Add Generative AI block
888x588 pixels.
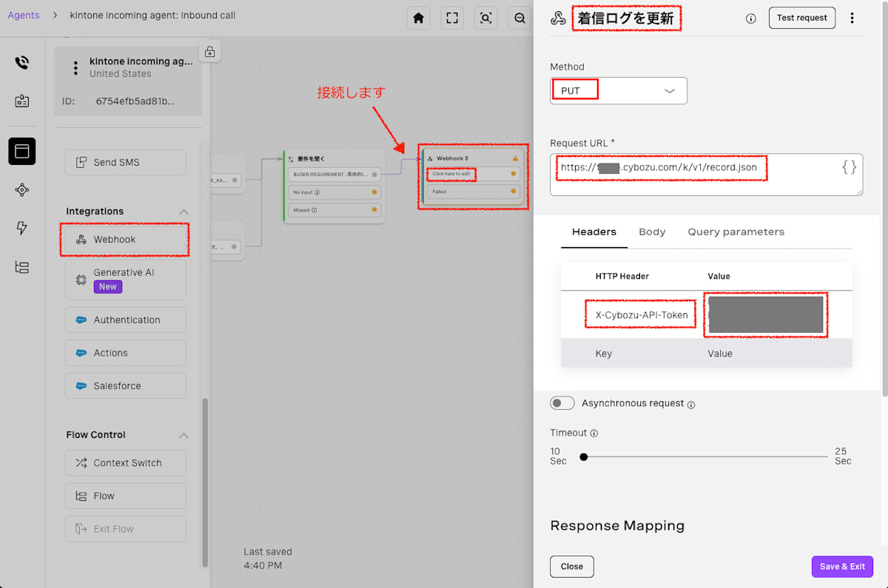coord(126,279)
